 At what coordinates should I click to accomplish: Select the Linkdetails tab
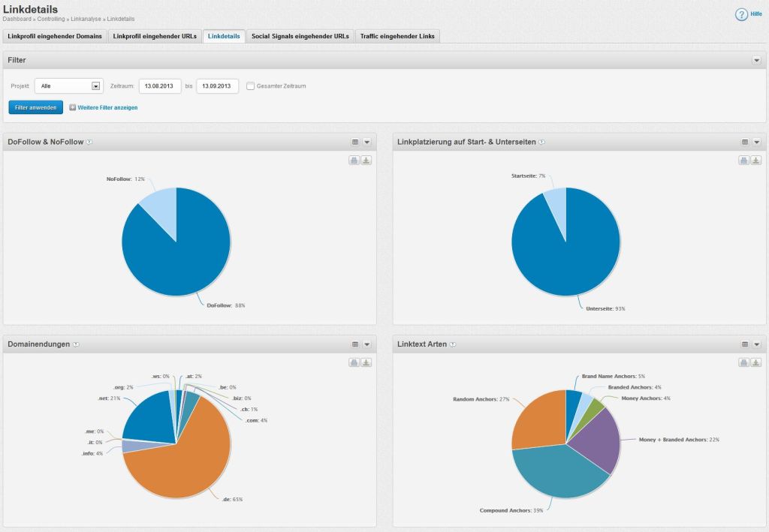tap(224, 36)
